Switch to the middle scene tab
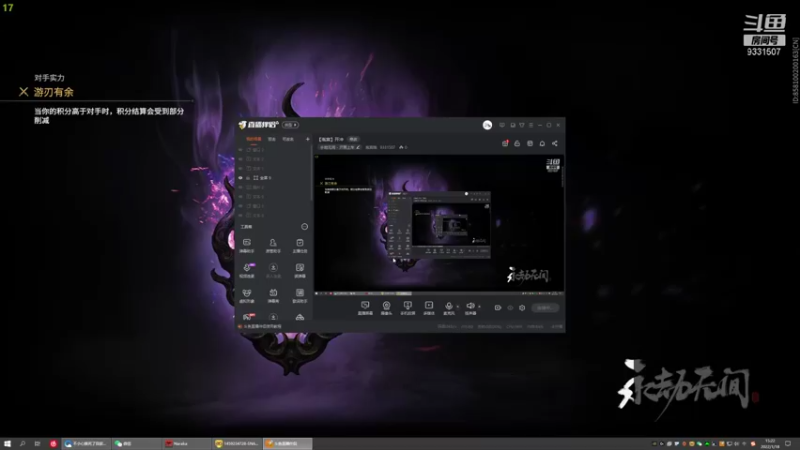 (272, 139)
